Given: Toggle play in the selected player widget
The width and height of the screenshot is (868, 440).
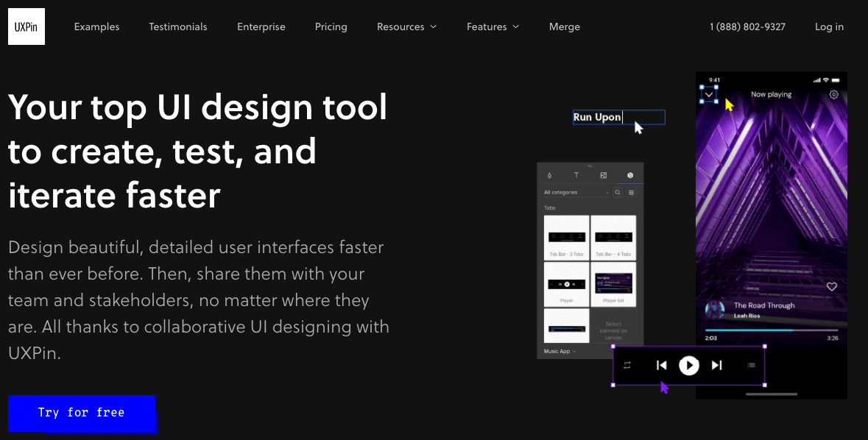Looking at the screenshot, I should click(x=689, y=365).
